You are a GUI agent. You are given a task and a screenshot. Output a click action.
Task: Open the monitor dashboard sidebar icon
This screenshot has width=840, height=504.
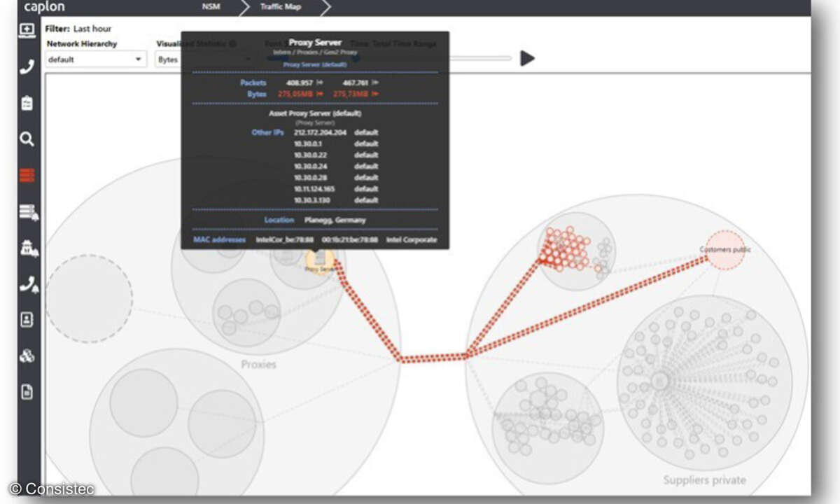click(x=27, y=30)
